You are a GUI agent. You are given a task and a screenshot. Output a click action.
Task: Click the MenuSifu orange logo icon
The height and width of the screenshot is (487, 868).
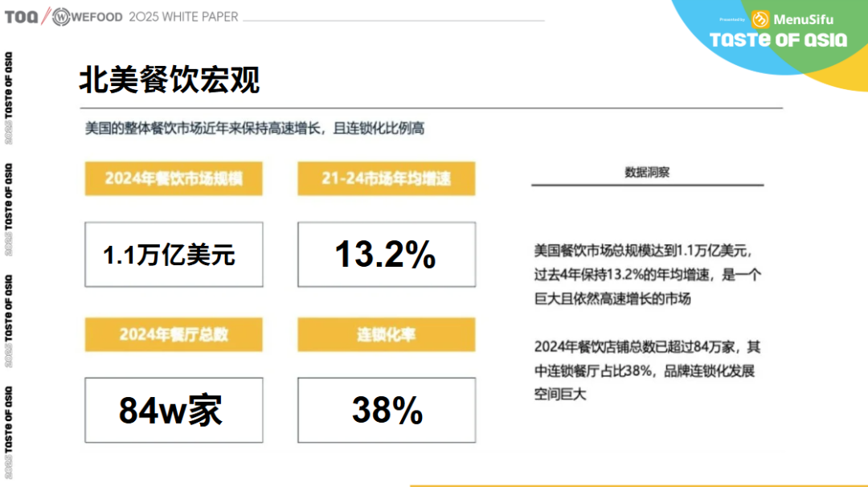760,19
